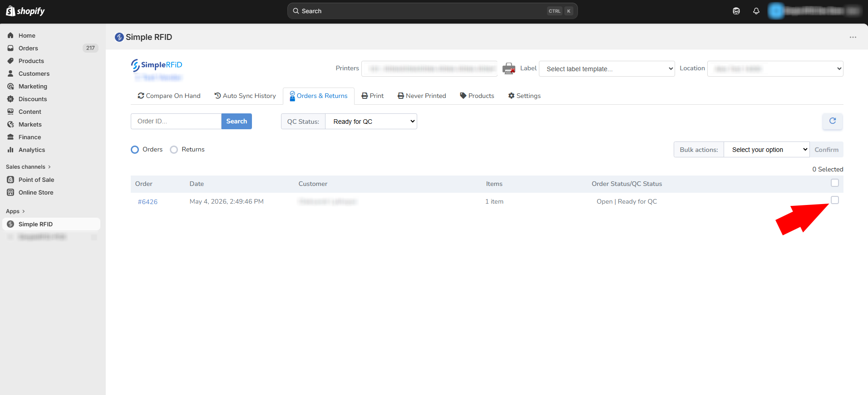Click the printer icon next to Printers field
Screen dimensions: 868x395
click(x=509, y=68)
